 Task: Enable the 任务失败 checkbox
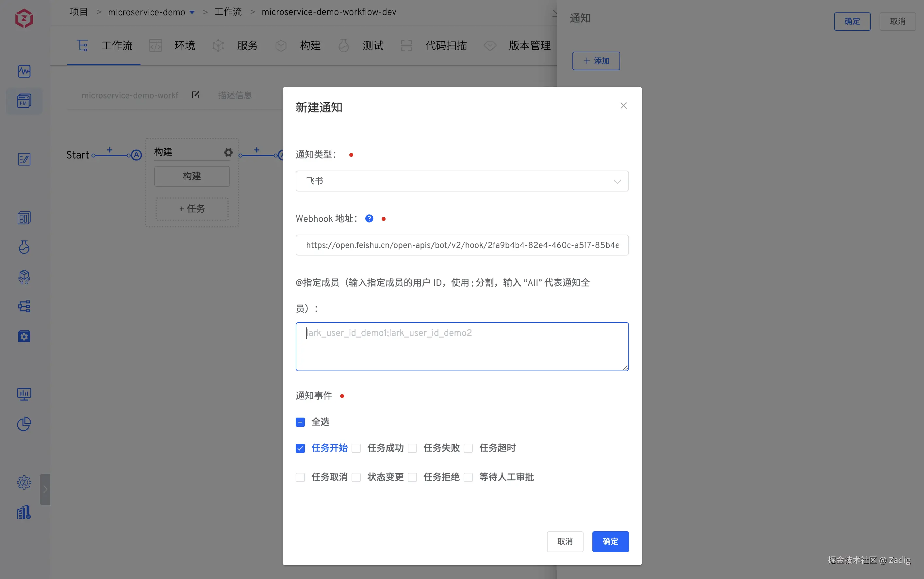click(x=412, y=448)
